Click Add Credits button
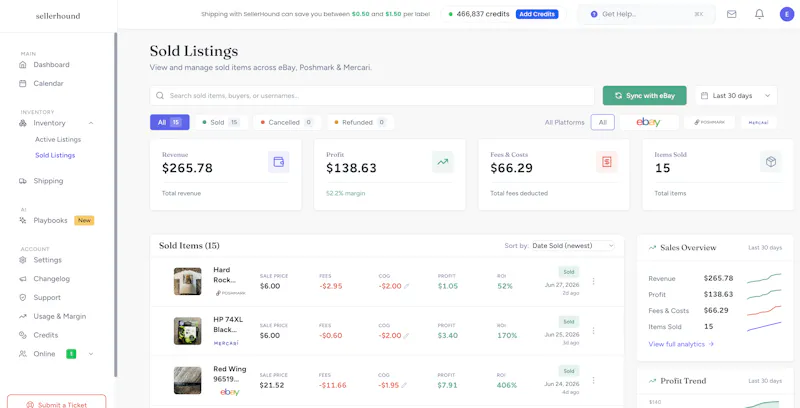 pyautogui.click(x=537, y=14)
